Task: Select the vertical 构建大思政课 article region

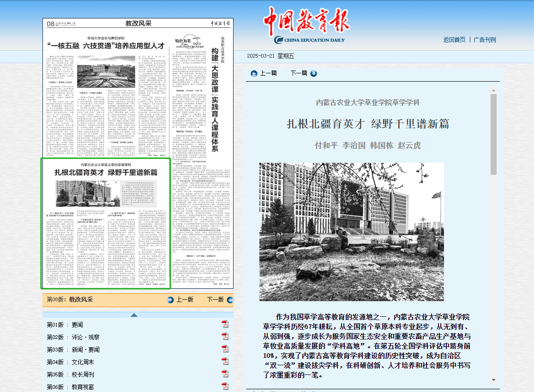Action: click(x=214, y=92)
